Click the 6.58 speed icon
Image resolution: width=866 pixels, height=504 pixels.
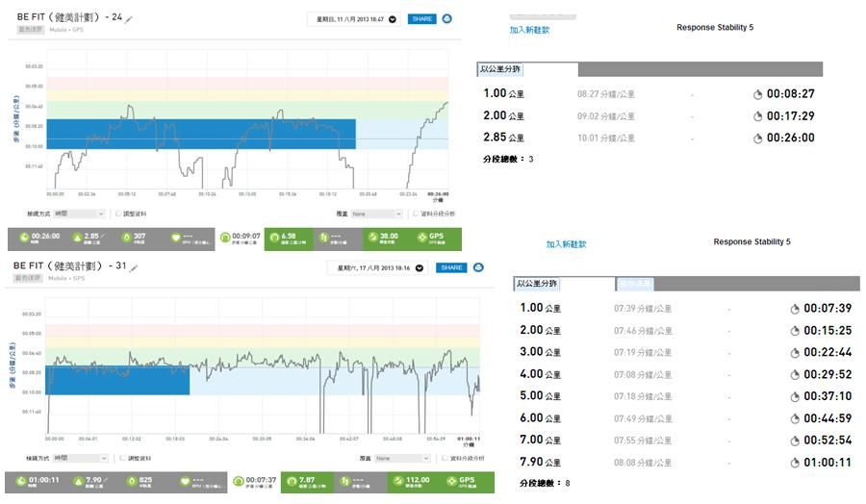[274, 238]
